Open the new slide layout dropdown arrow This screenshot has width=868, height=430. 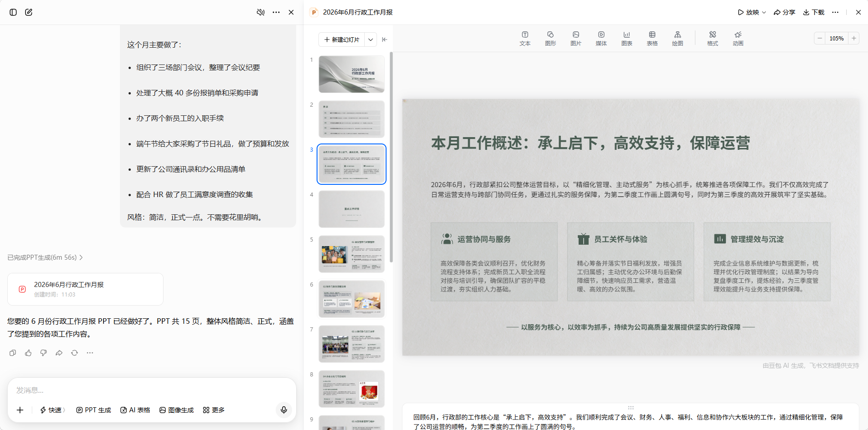click(371, 40)
